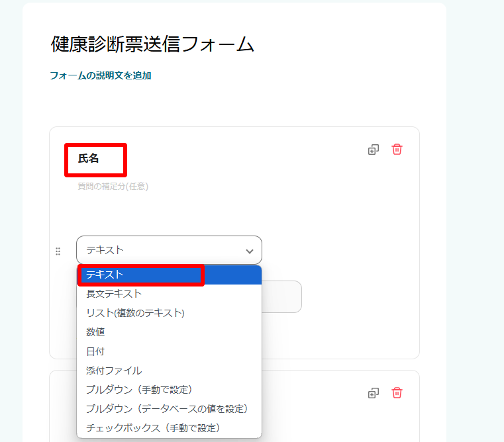Duplicate the second question card

[373, 393]
